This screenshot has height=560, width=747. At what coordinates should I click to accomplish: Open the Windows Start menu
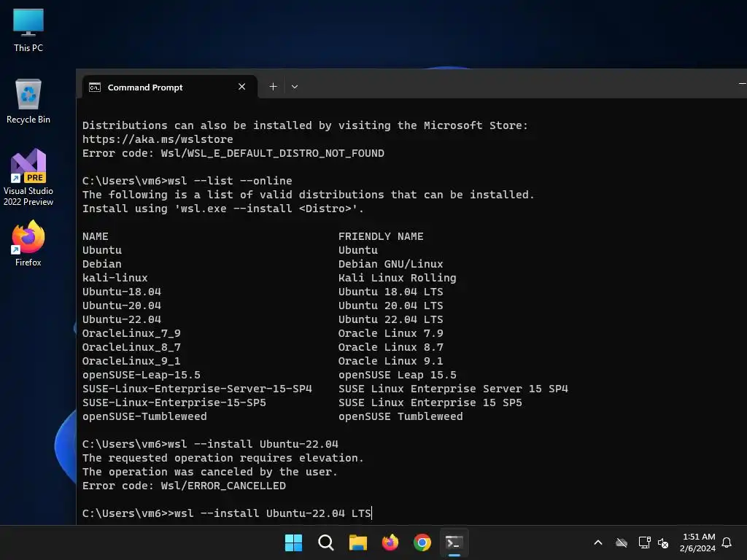tap(293, 542)
